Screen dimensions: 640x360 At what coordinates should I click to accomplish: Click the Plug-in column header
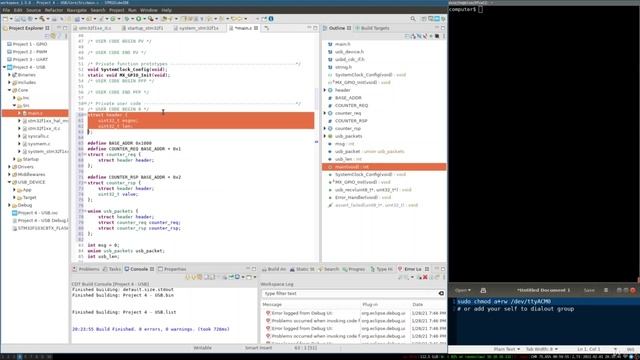pyautogui.click(x=370, y=304)
